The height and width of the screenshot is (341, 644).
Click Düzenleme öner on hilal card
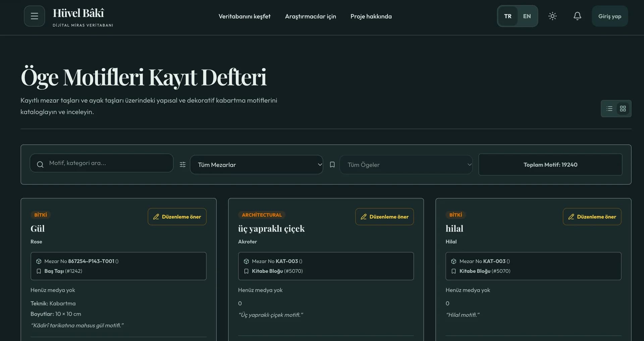click(592, 217)
